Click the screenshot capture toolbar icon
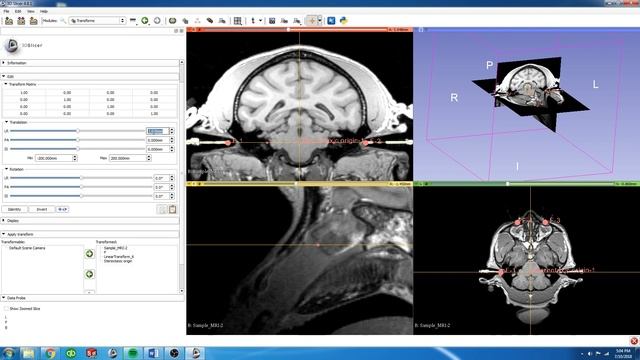640x360 pixels. point(272,21)
